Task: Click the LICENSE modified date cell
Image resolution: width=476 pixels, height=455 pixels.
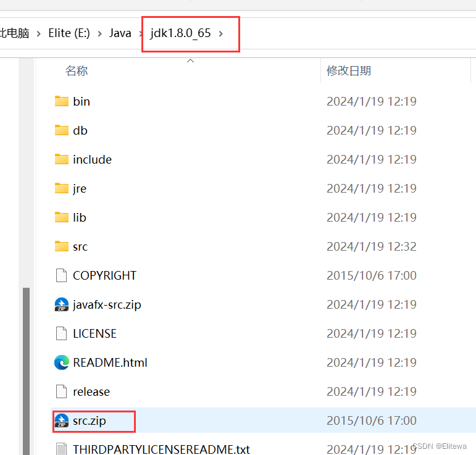Action: pyautogui.click(x=372, y=333)
